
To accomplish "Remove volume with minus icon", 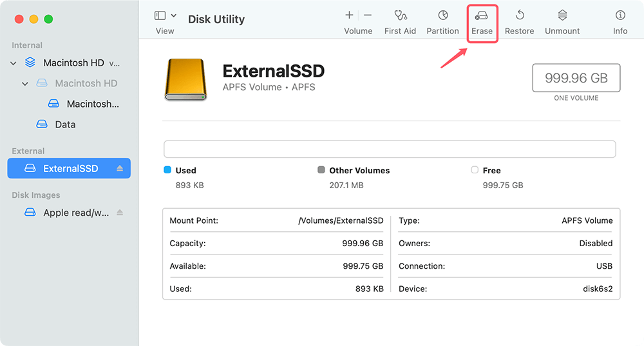I will 368,15.
